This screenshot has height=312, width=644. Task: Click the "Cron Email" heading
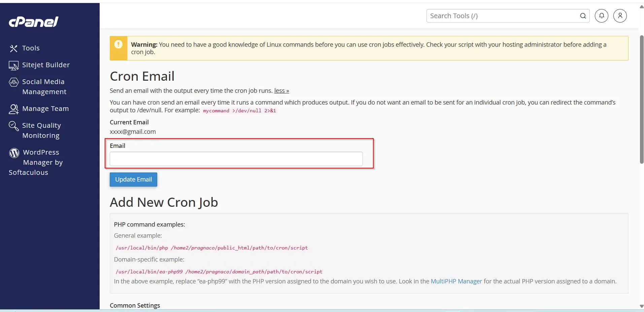(142, 76)
